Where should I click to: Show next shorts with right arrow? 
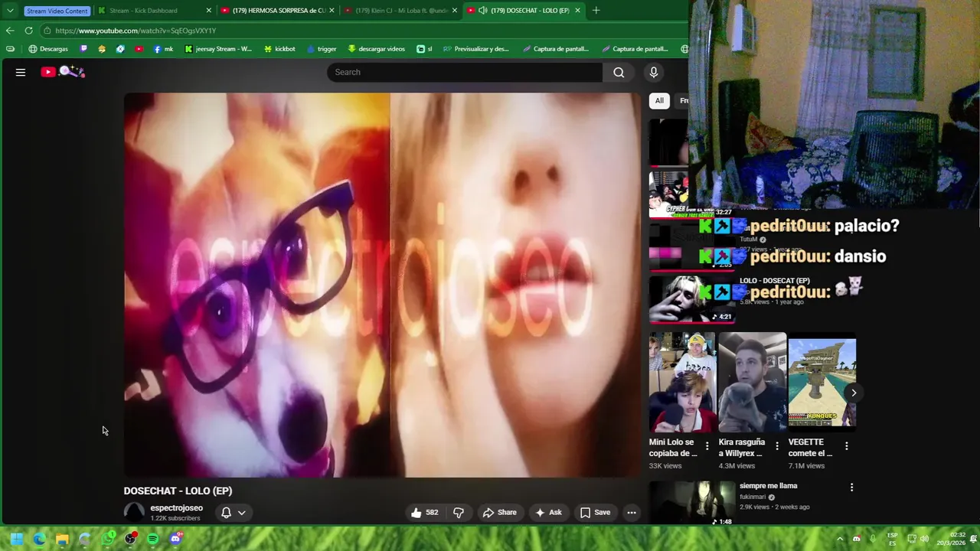854,393
